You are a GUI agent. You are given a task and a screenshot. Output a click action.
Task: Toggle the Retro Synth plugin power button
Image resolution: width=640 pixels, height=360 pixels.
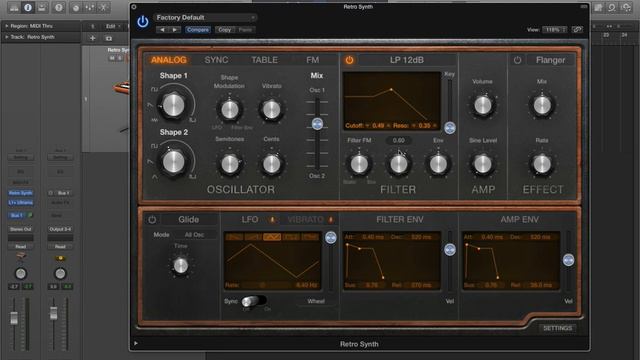pyautogui.click(x=142, y=21)
